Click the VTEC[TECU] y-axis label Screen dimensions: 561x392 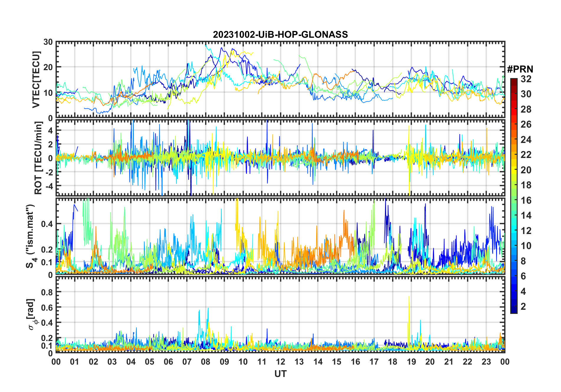pos(36,80)
